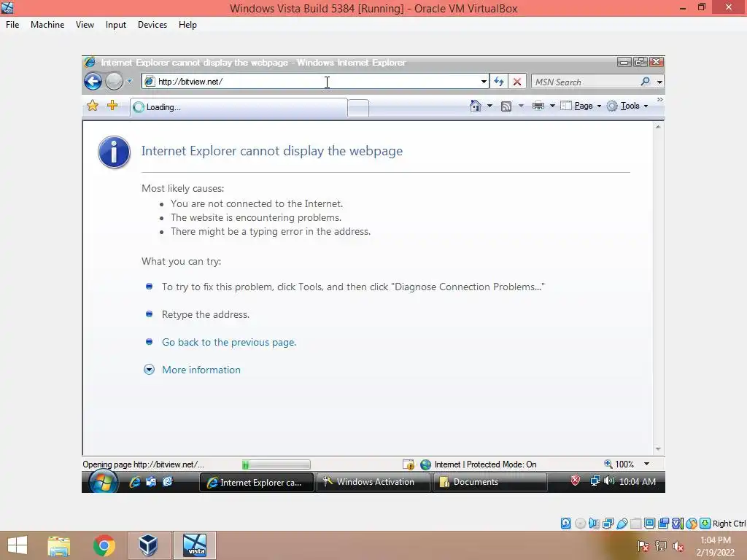
Task: Click the VirtualBox Manager cube taskbar icon
Action: point(148,545)
